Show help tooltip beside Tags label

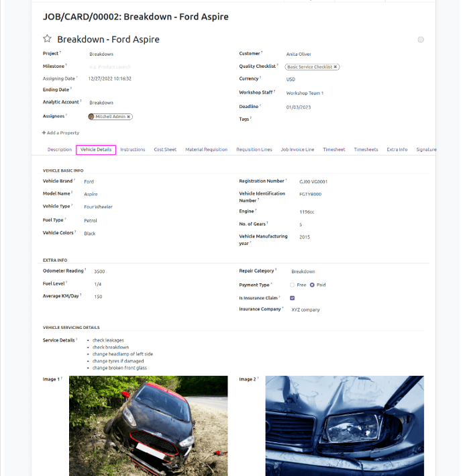(250, 118)
